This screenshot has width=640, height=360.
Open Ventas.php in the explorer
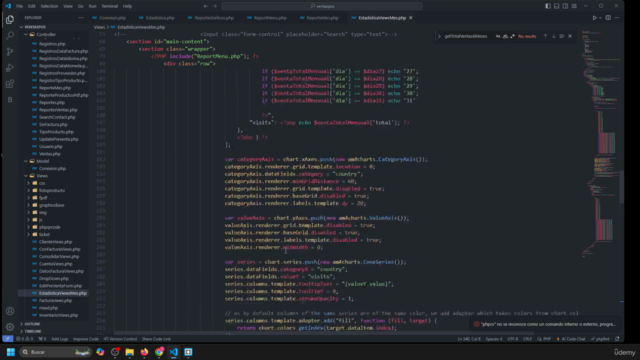pos(50,154)
